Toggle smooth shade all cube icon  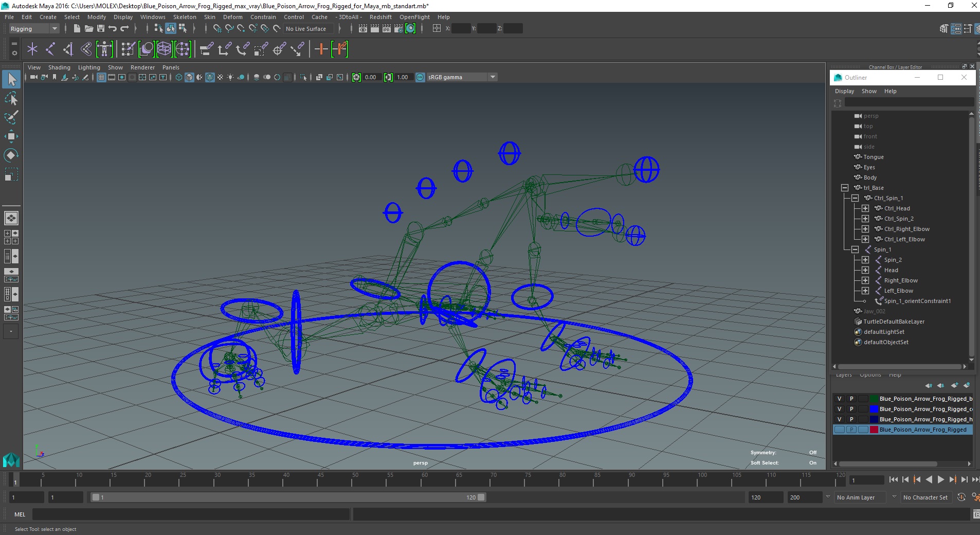click(x=189, y=77)
